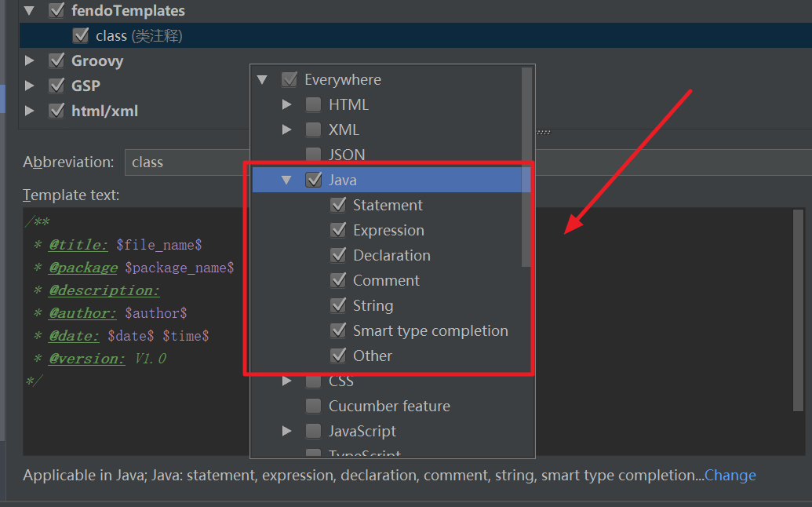
Task: Click the $time$ variable in template
Action: [x=185, y=336]
